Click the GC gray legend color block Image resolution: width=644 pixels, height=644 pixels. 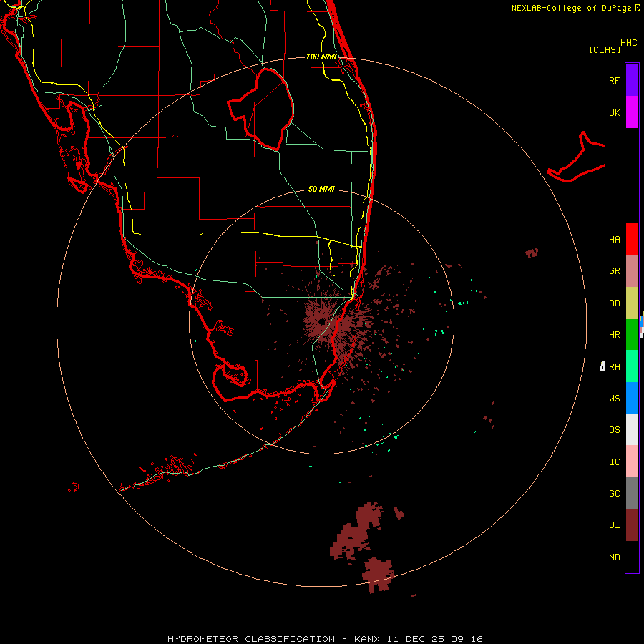[632, 493]
